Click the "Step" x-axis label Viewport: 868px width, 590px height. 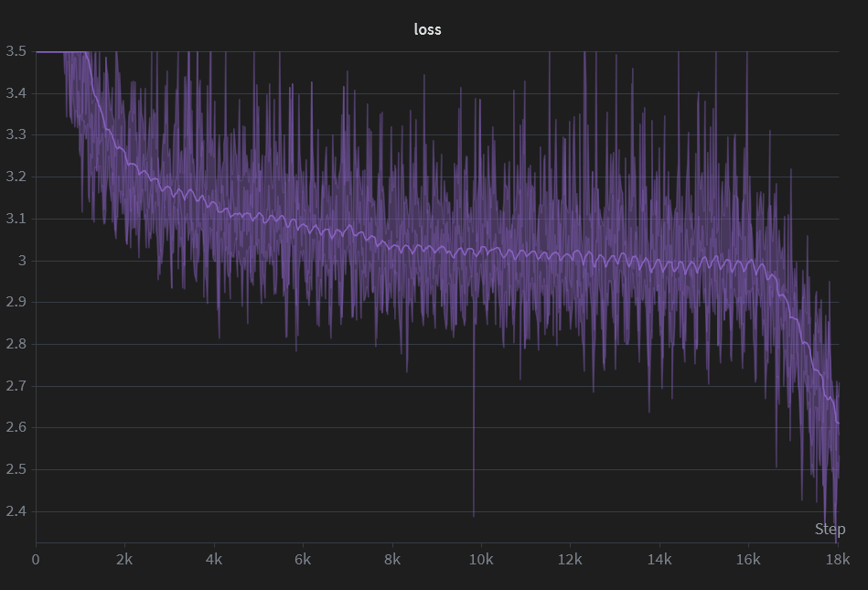830,530
